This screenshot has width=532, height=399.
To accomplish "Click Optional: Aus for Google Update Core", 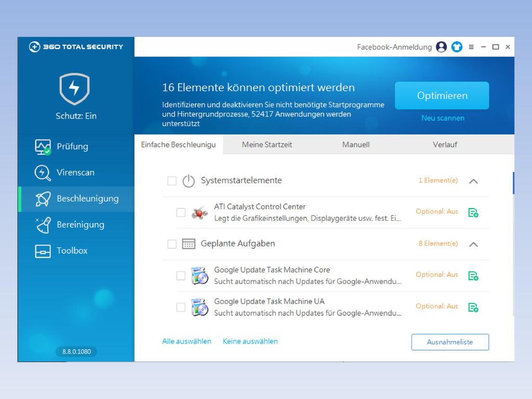I will pyautogui.click(x=436, y=274).
